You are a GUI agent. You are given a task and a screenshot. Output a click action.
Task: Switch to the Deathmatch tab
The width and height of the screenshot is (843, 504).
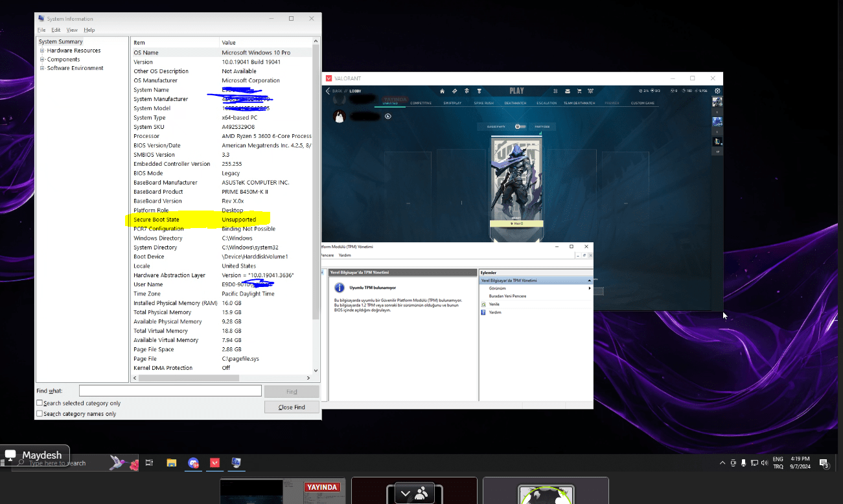[515, 103]
